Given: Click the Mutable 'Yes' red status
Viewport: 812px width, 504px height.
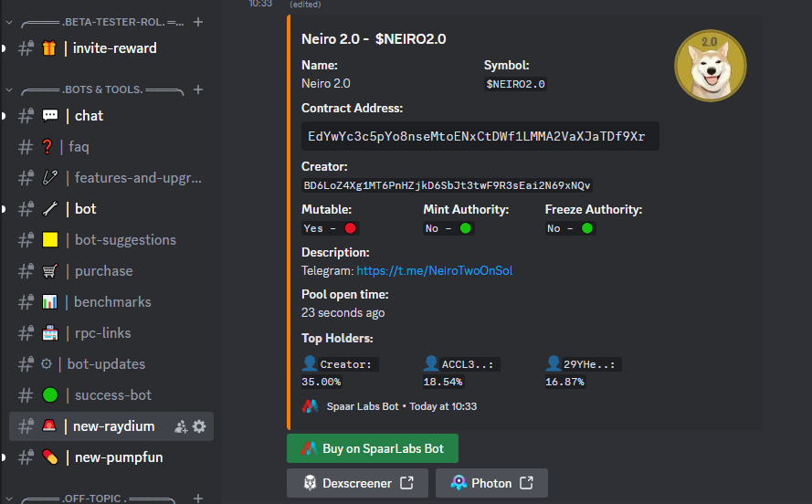Looking at the screenshot, I should coord(330,228).
